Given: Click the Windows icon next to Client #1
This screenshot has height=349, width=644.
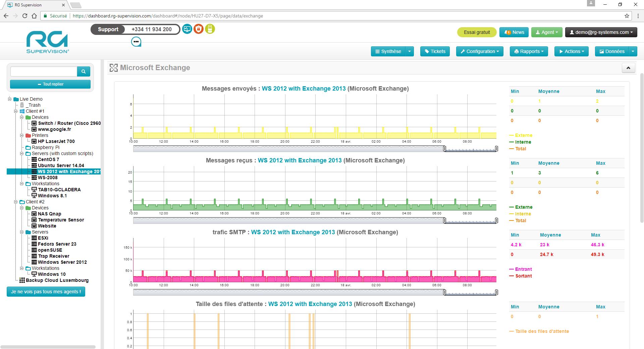Looking at the screenshot, I should click(x=22, y=111).
